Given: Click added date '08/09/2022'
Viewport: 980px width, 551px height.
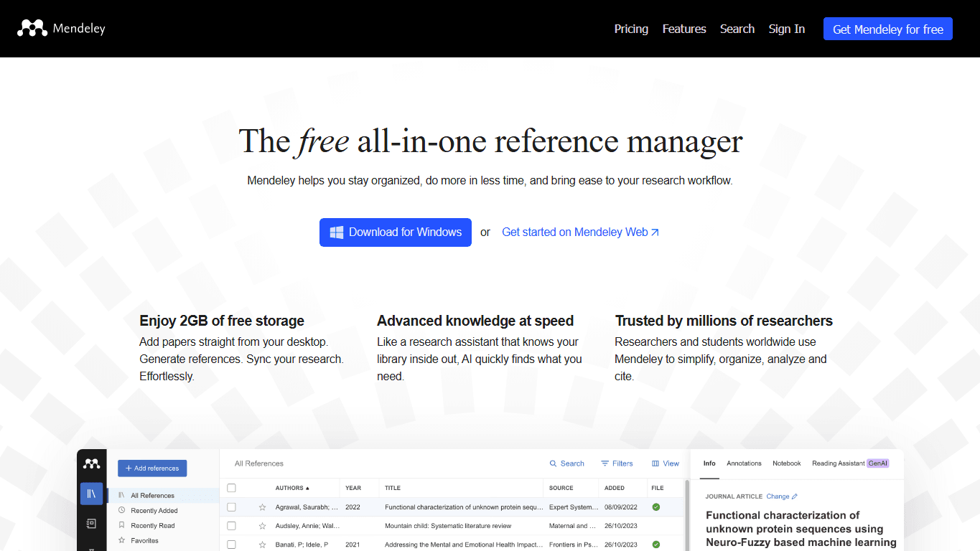Looking at the screenshot, I should (x=621, y=507).
